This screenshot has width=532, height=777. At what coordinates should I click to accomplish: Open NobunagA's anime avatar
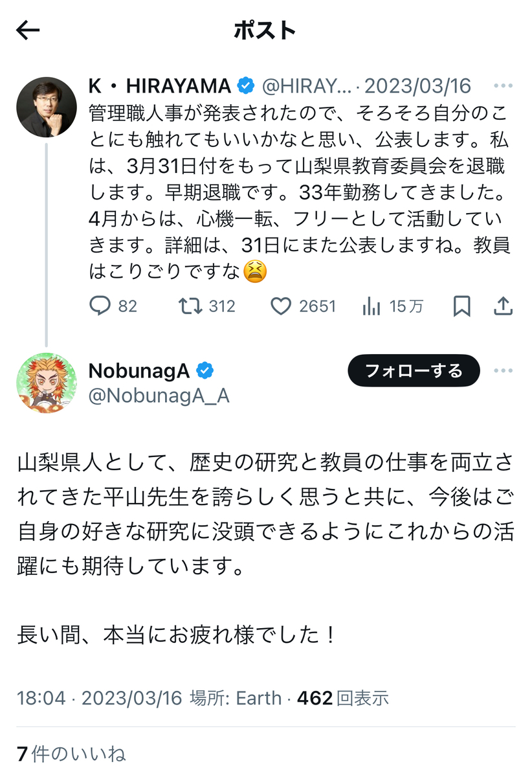click(47, 383)
